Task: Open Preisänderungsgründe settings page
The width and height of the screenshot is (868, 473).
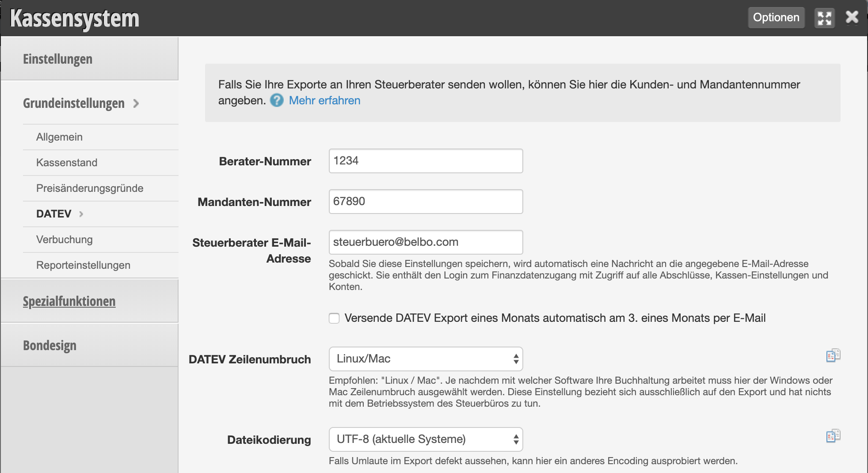Action: pyautogui.click(x=90, y=188)
